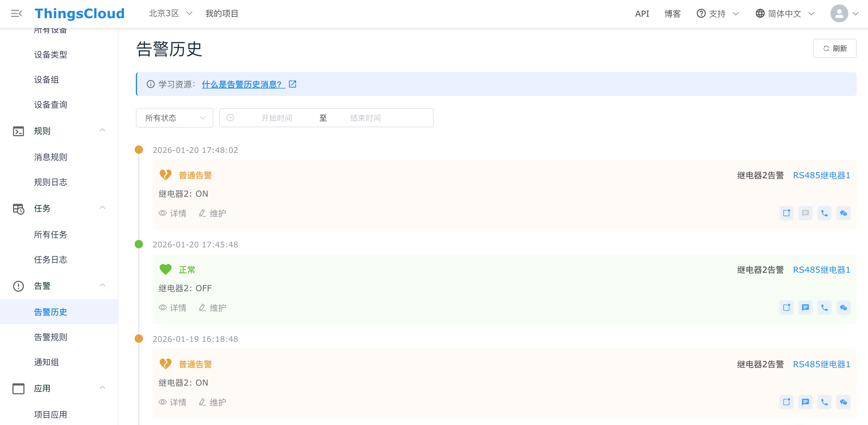Image resolution: width=868 pixels, height=425 pixels.
Task: Collapse the sidebar with the menu icon
Action: (x=16, y=13)
